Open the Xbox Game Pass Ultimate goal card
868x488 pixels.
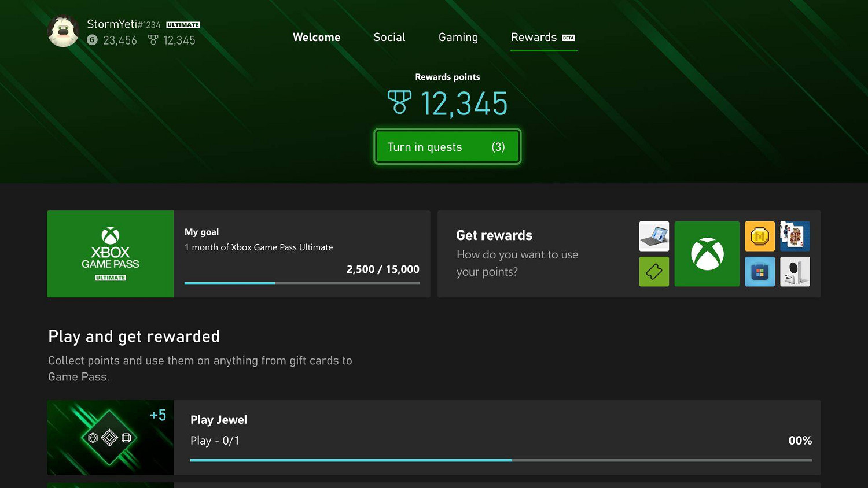(x=110, y=253)
